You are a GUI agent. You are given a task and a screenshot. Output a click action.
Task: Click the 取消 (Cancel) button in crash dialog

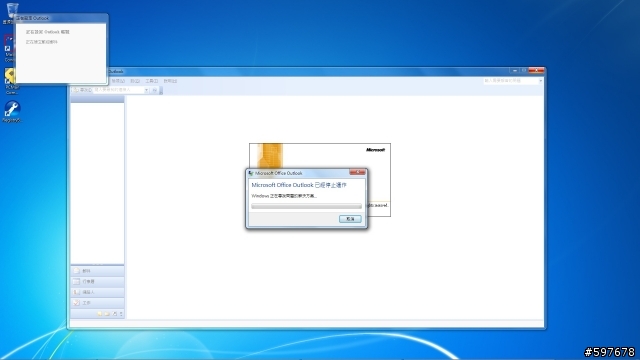coord(350,219)
